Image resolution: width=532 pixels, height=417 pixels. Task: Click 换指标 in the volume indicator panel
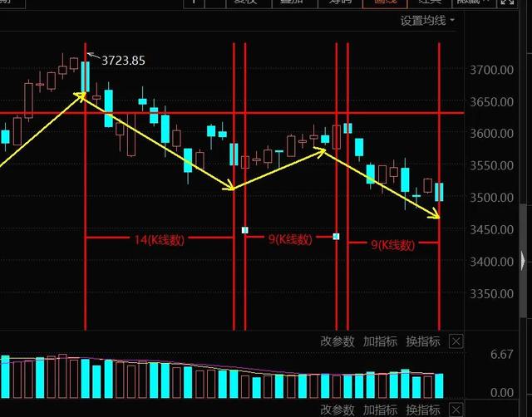click(423, 341)
